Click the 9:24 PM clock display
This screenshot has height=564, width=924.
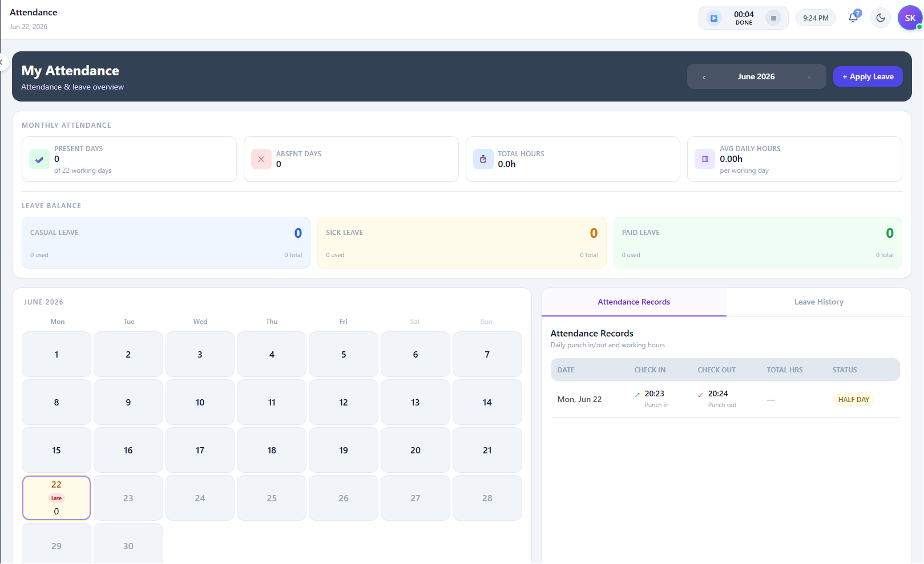click(x=816, y=18)
